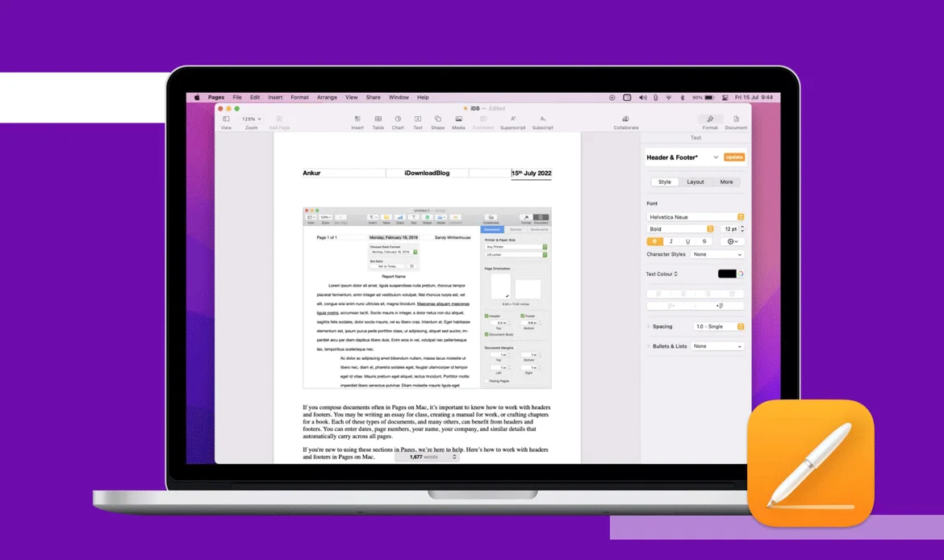The width and height of the screenshot is (944, 560).
Task: Open the Character Styles dropdown
Action: 717,254
